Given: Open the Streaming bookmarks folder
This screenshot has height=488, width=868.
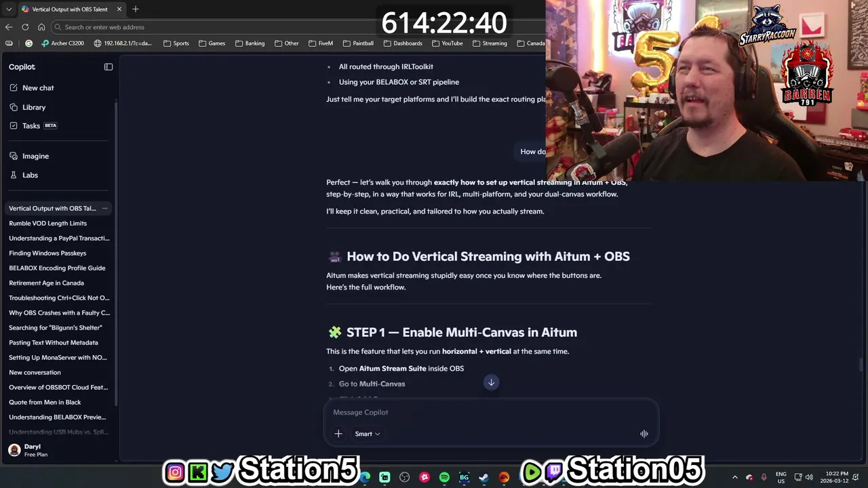Looking at the screenshot, I should point(490,43).
